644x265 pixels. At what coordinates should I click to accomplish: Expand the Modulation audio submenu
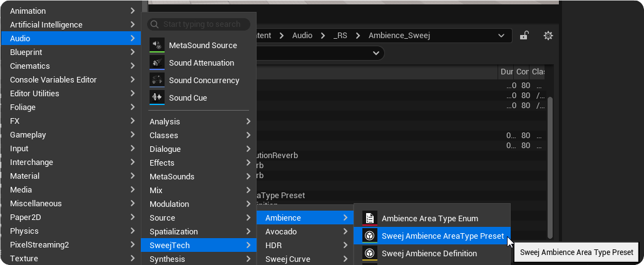[199, 204]
